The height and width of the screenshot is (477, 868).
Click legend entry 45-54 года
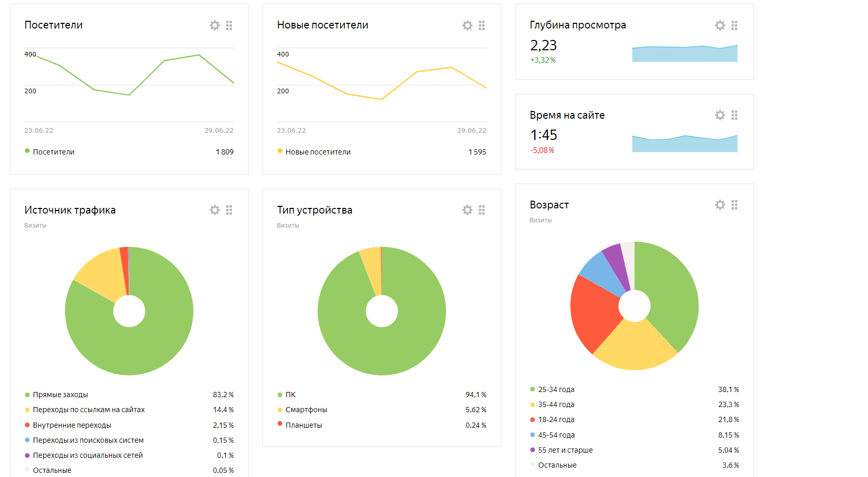(x=552, y=435)
